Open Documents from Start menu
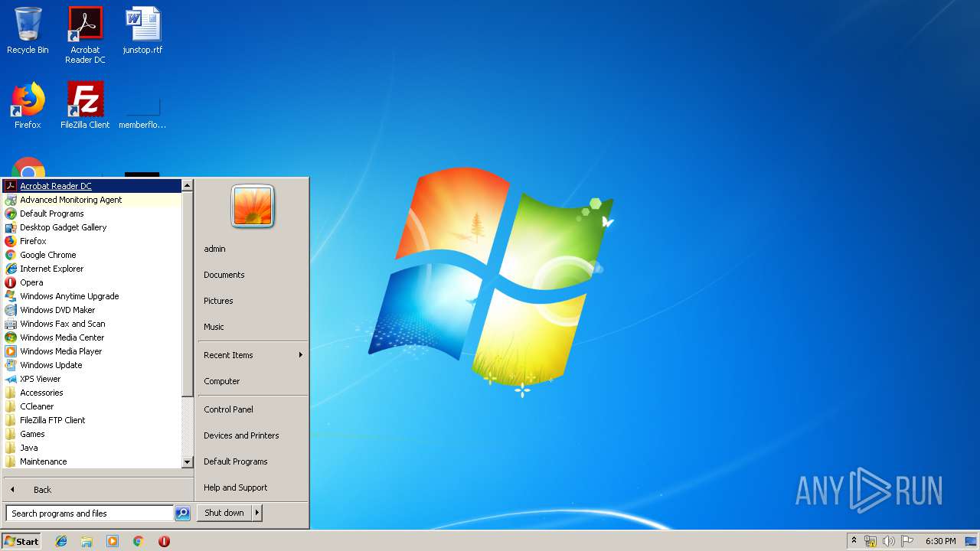 coord(253,275)
